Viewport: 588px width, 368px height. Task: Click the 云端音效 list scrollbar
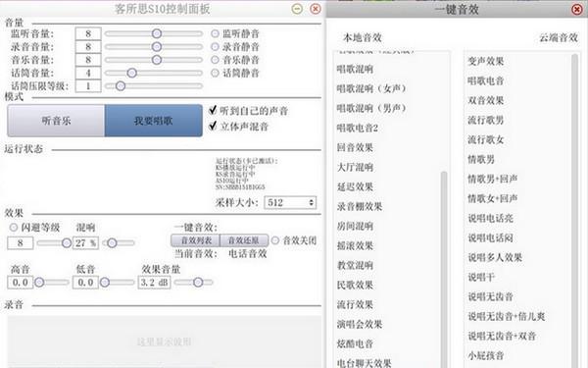574,210
